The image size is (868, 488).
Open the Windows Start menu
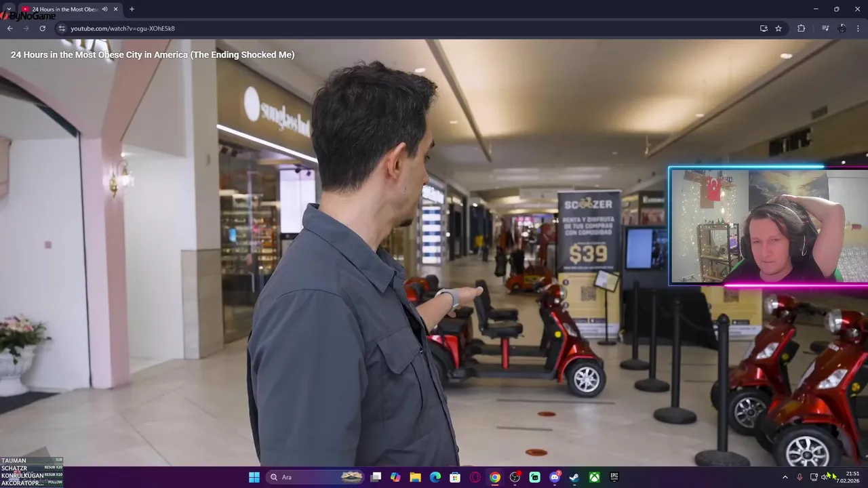coord(254,477)
